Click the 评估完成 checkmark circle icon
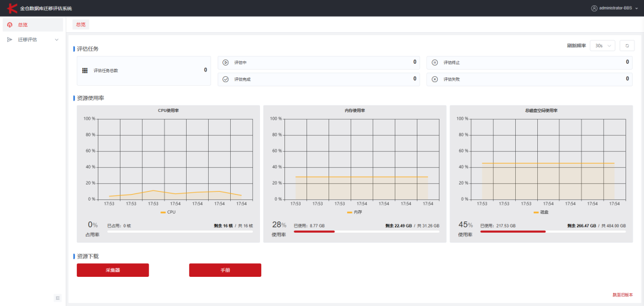This screenshot has height=306, width=644. tap(225, 79)
